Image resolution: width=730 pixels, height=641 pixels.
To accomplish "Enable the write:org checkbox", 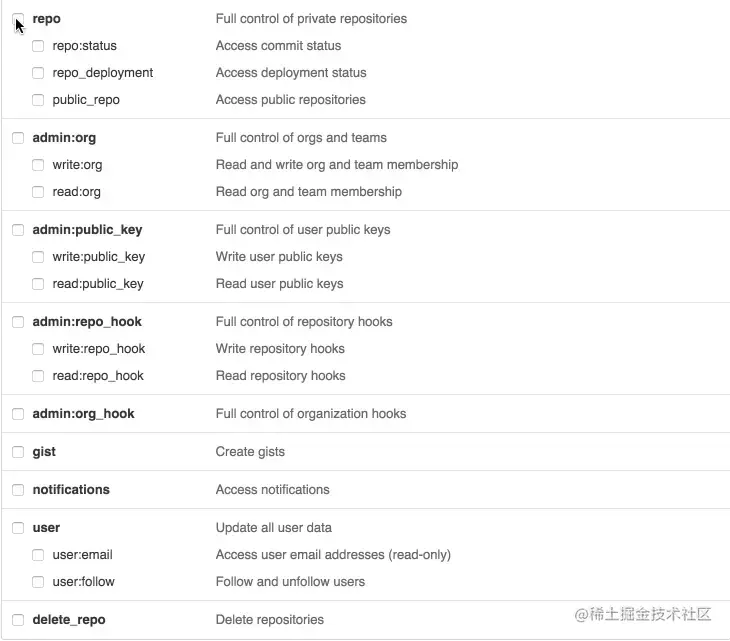I will coord(38,165).
